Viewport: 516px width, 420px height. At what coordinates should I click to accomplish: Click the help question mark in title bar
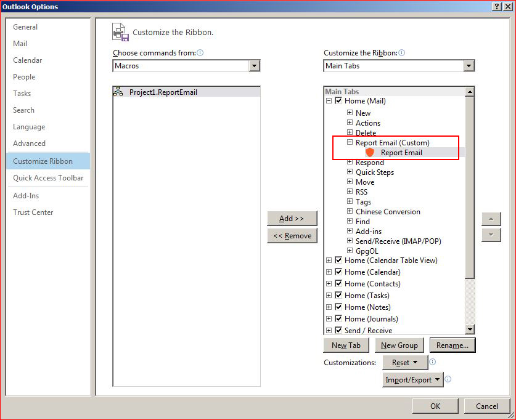point(497,7)
